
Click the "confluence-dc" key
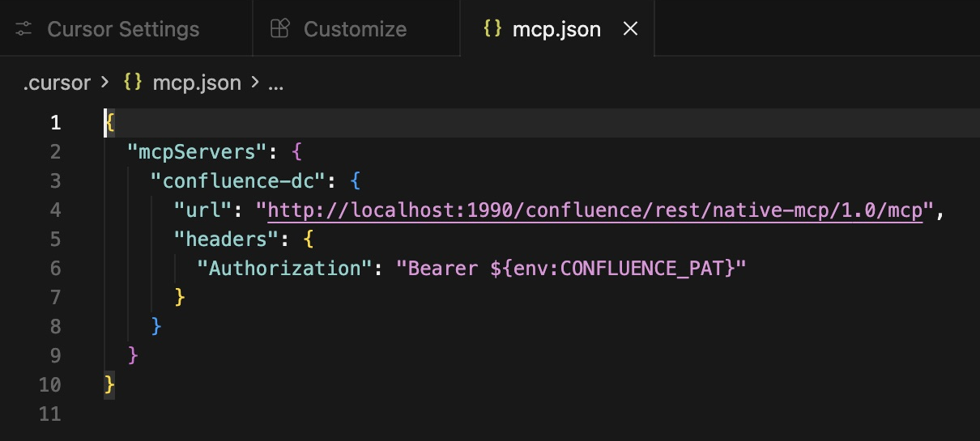[x=237, y=180]
